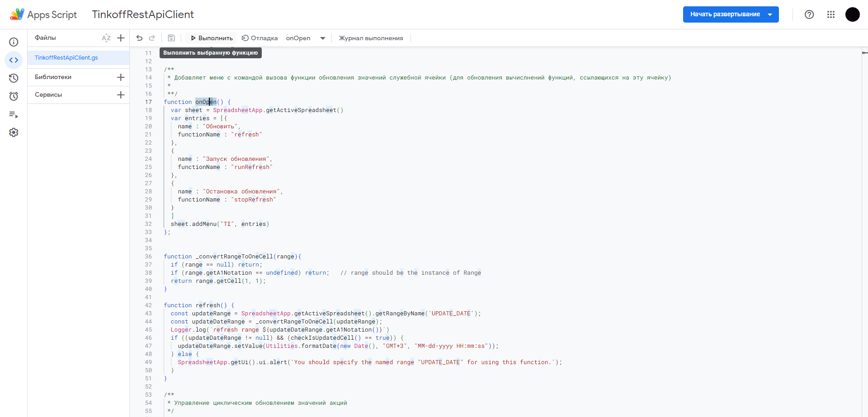Sort files alphabetically with AZ icon
This screenshot has height=417, width=868.
[106, 38]
